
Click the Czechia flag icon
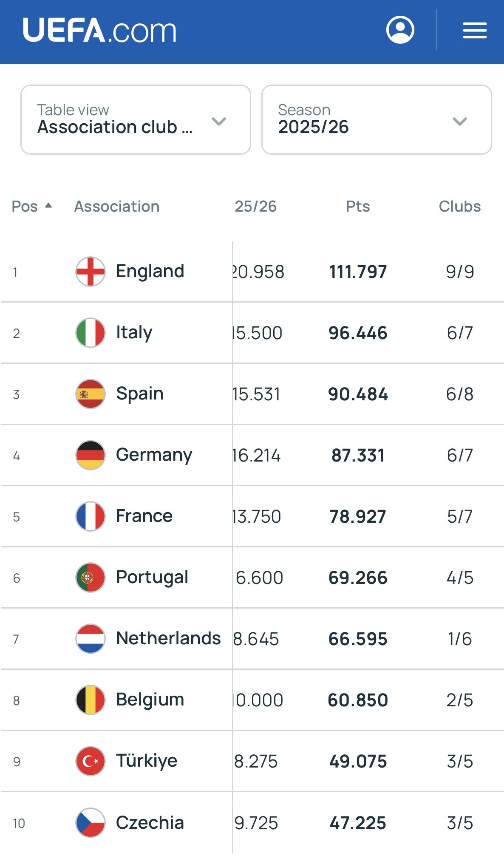coord(90,822)
